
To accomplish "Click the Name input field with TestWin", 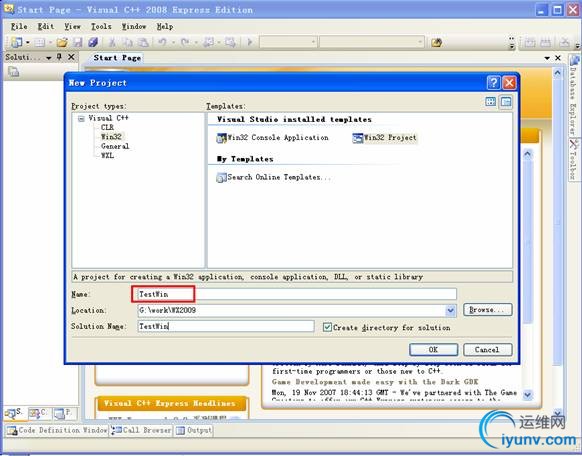I will 297,294.
